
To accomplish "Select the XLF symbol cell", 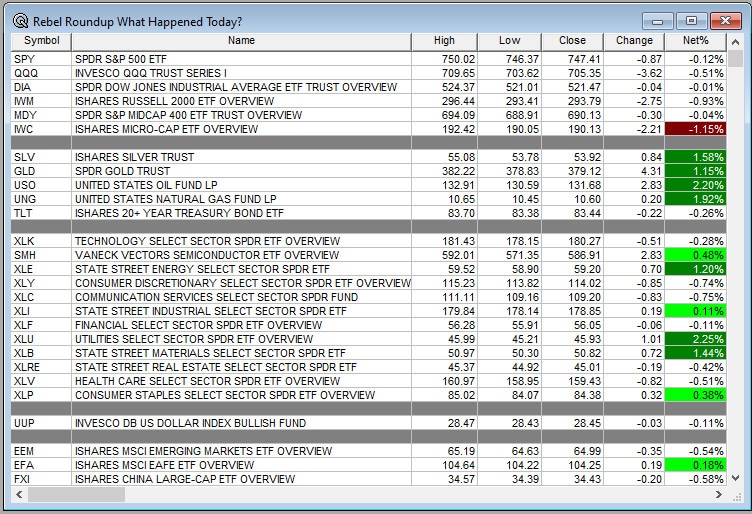I will (41, 325).
